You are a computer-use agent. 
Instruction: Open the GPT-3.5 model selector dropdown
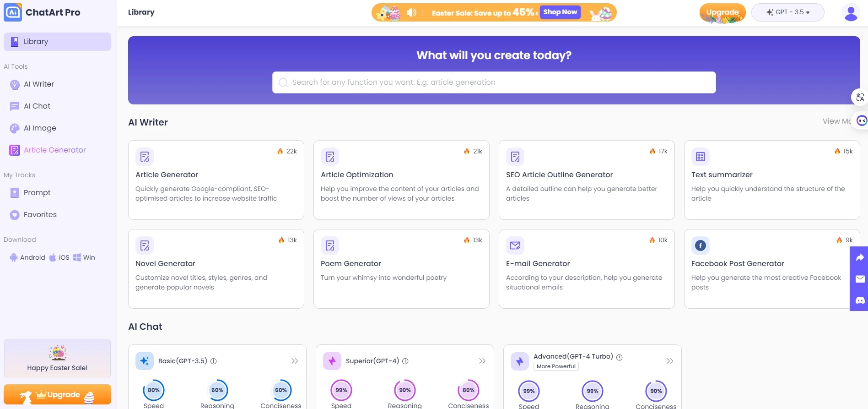tap(787, 12)
